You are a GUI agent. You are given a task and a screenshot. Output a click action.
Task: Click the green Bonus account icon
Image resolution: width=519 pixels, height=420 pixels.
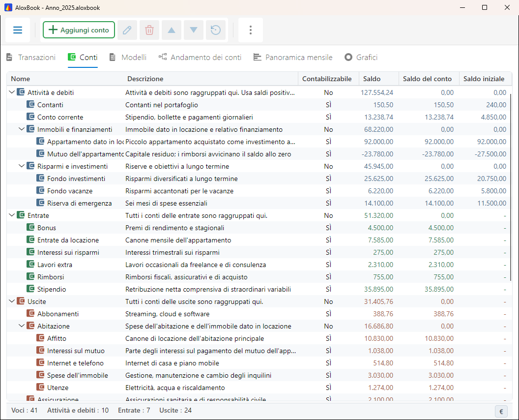(30, 228)
